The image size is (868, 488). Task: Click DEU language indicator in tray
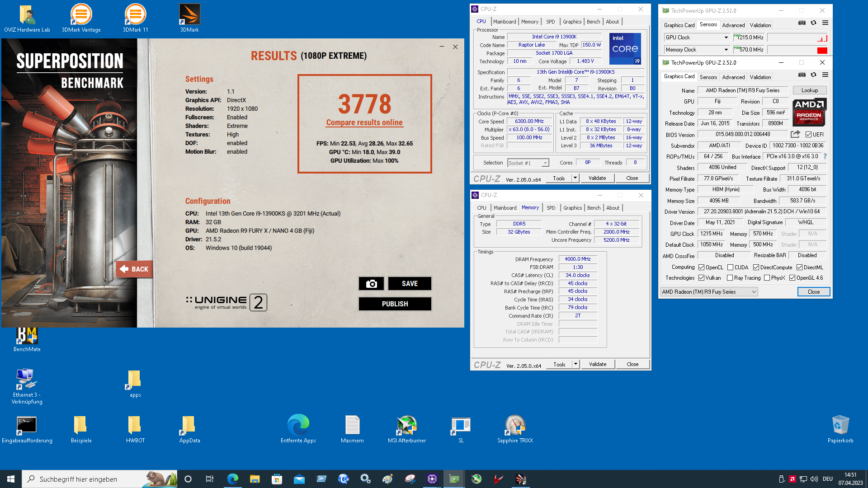(x=828, y=479)
